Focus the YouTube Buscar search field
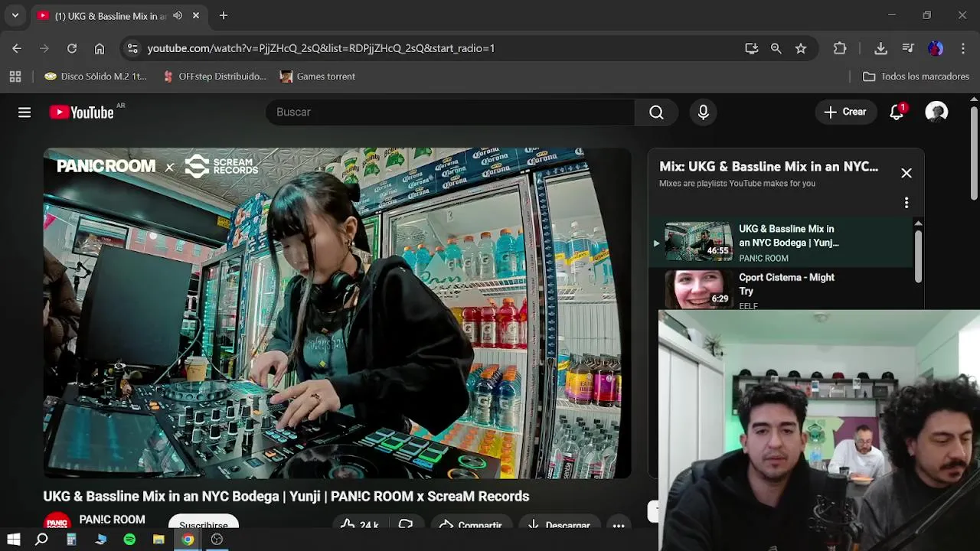 tap(450, 112)
